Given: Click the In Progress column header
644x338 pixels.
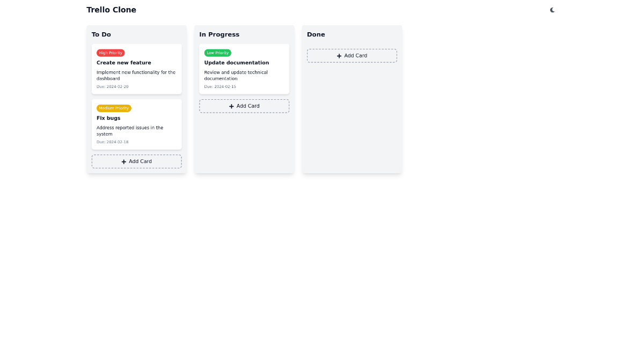Looking at the screenshot, I should [x=219, y=34].
